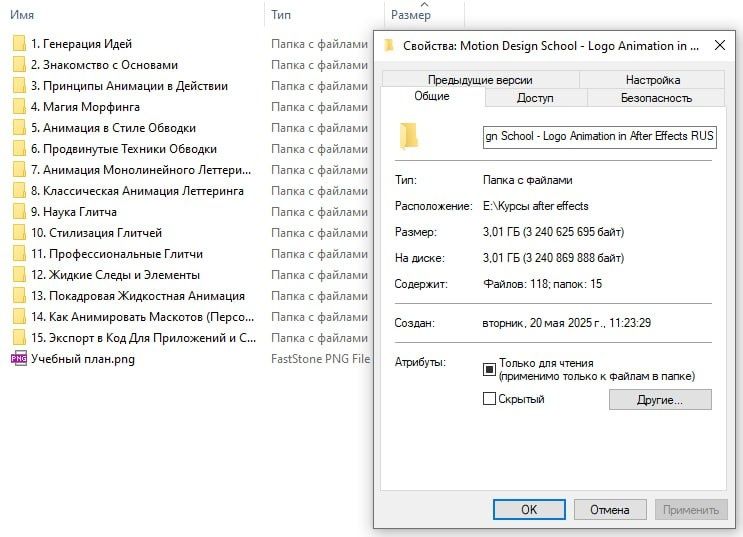
Task: Select folder name 4. Магия Морфинга
Action: [85, 107]
